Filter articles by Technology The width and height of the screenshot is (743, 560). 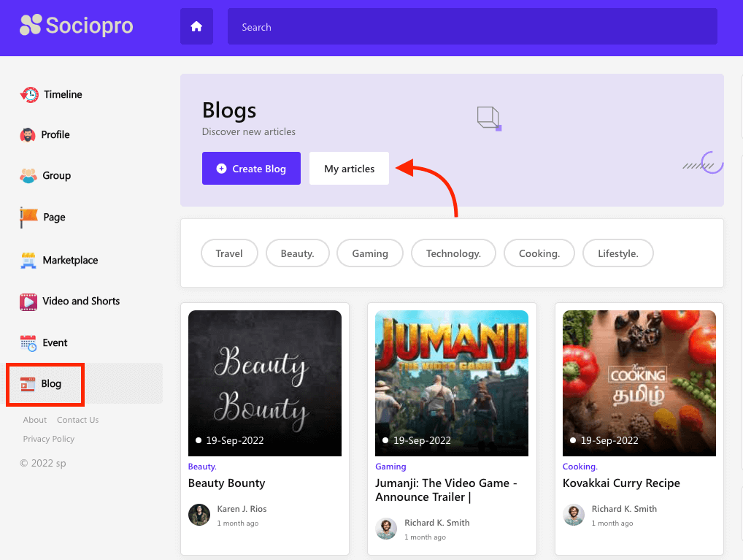(453, 253)
